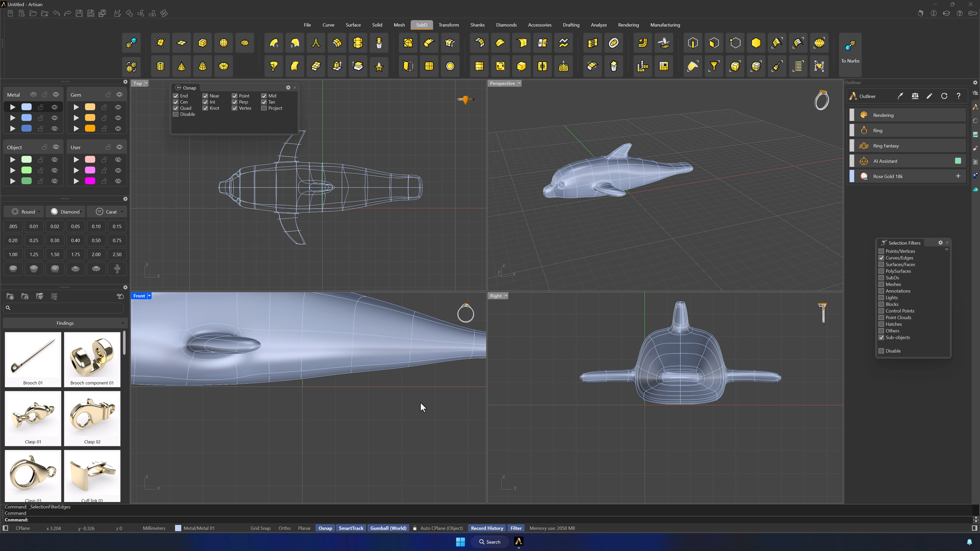Image resolution: width=980 pixels, height=551 pixels.
Task: Select the 0.50 carat size button
Action: click(96, 240)
